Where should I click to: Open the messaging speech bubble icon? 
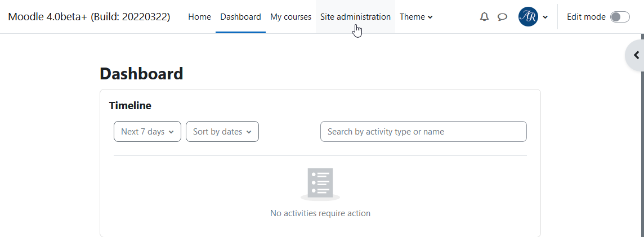tap(502, 17)
